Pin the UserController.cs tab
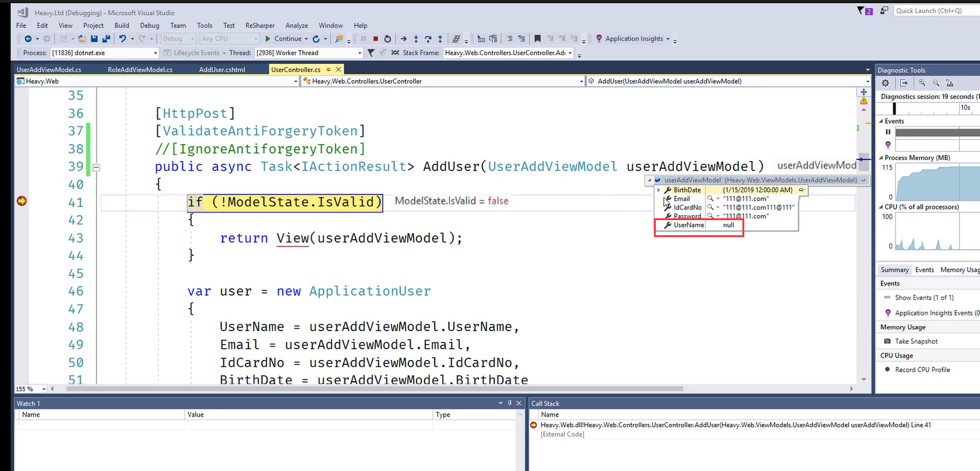This screenshot has width=980, height=471. 329,70
